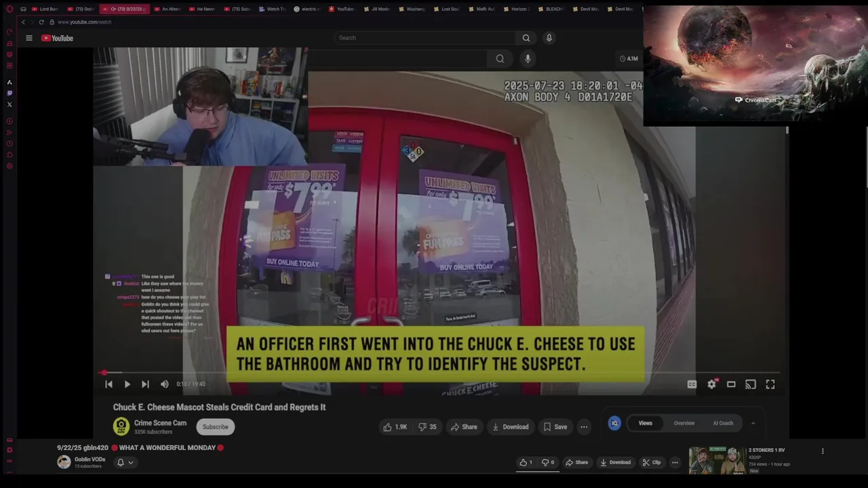Switch to the He Never browser tab
This screenshot has width=868, height=488.
[x=201, y=9]
